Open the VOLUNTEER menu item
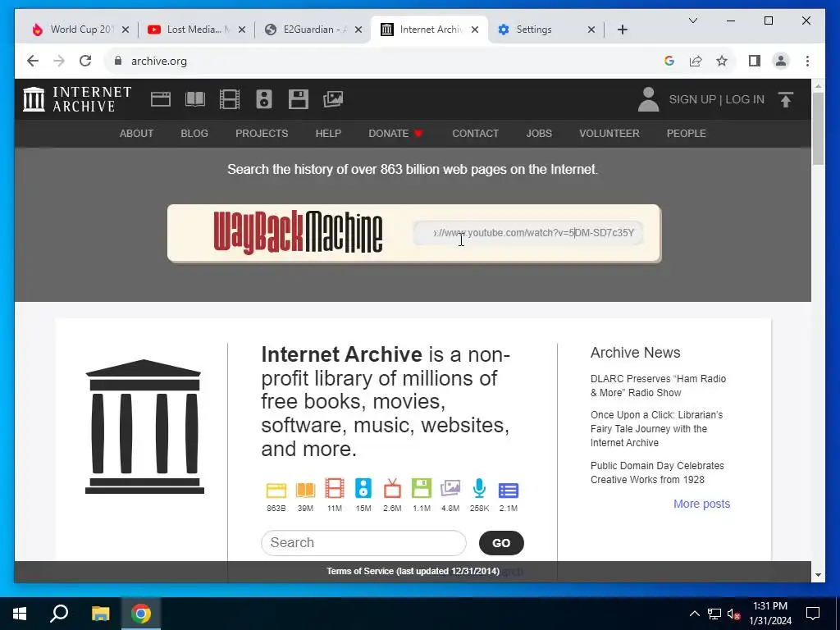840x630 pixels. (x=609, y=134)
